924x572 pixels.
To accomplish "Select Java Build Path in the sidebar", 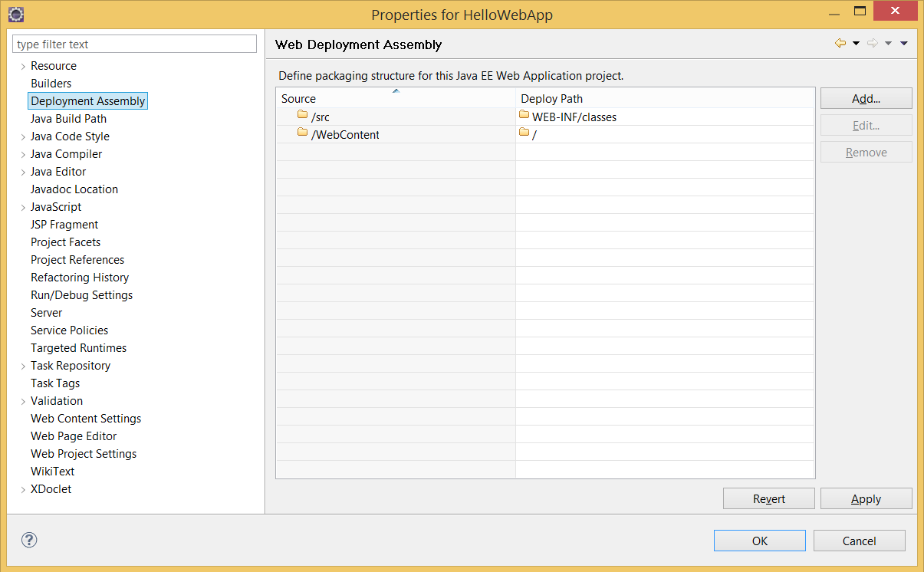I will [x=68, y=119].
